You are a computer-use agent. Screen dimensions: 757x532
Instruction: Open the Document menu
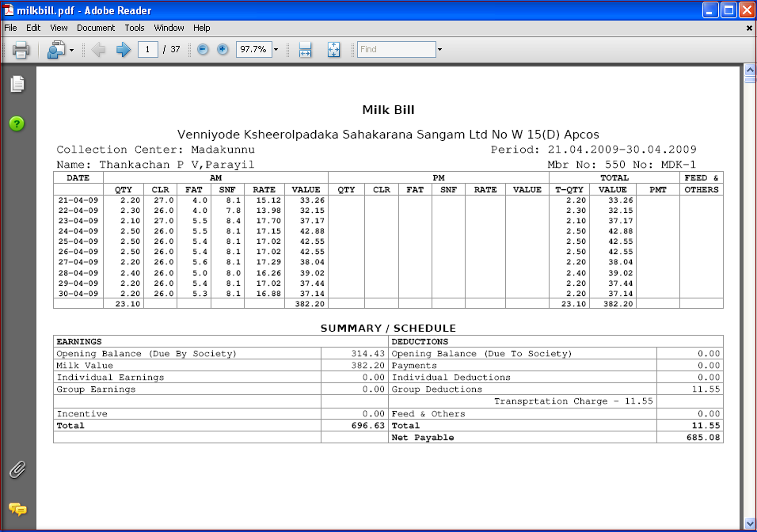click(x=96, y=28)
